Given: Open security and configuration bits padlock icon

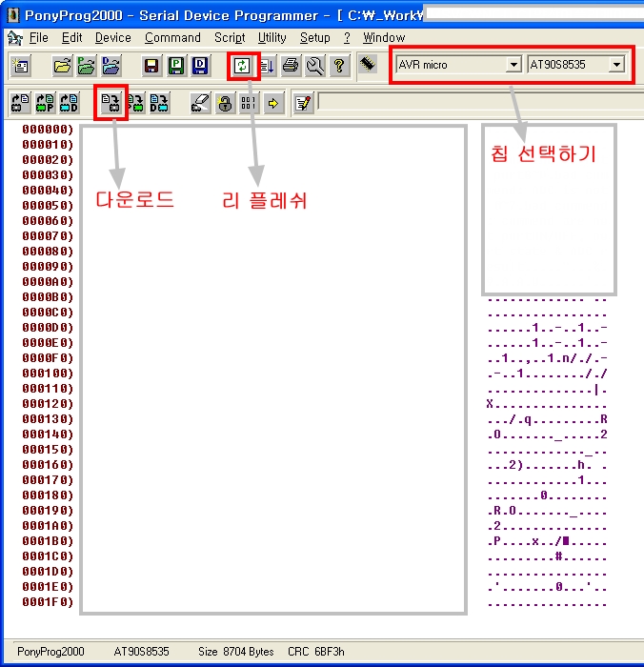Looking at the screenshot, I should pyautogui.click(x=225, y=103).
